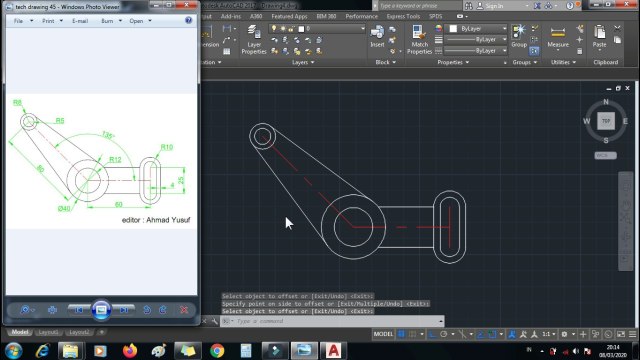
Task: Go to next image in Photo Viewer
Action: coord(124,310)
